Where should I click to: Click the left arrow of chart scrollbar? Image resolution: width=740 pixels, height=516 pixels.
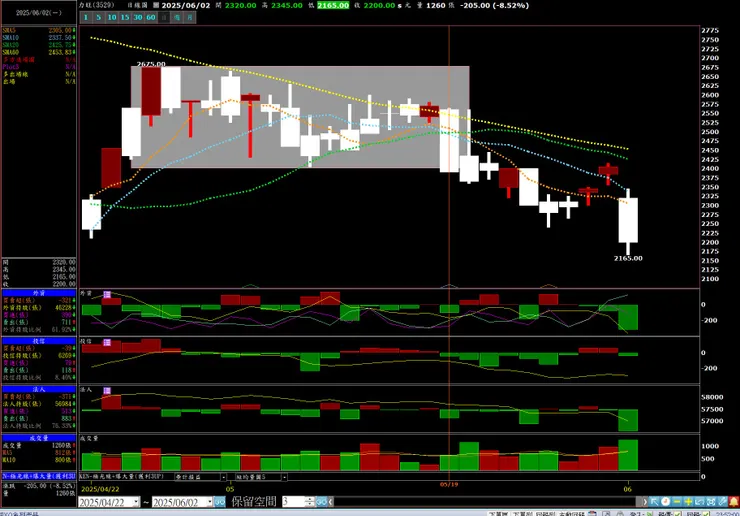pyautogui.click(x=331, y=502)
